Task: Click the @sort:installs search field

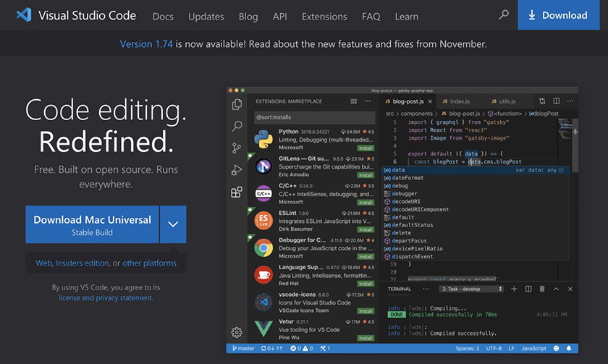Action: pyautogui.click(x=314, y=117)
